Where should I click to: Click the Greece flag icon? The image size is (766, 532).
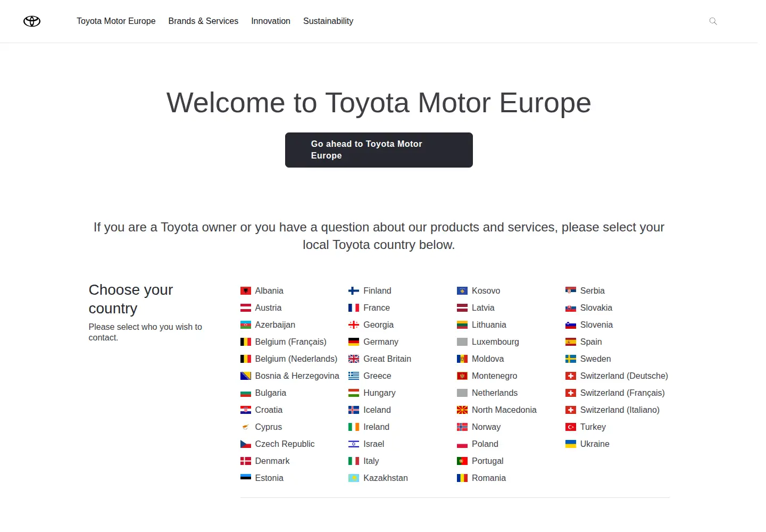coord(354,376)
